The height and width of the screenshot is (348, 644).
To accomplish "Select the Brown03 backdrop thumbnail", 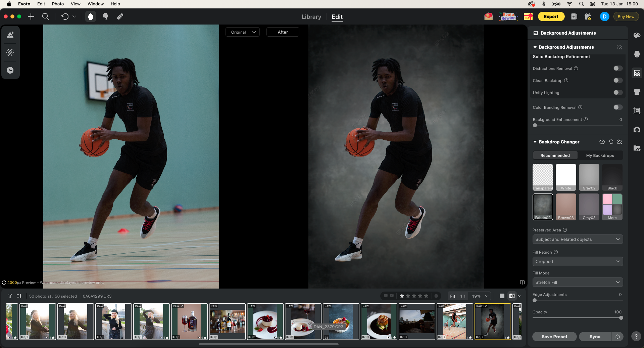I will tap(565, 207).
